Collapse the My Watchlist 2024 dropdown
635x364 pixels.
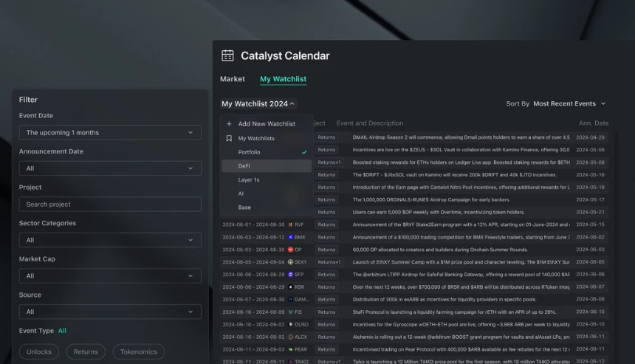click(x=258, y=104)
